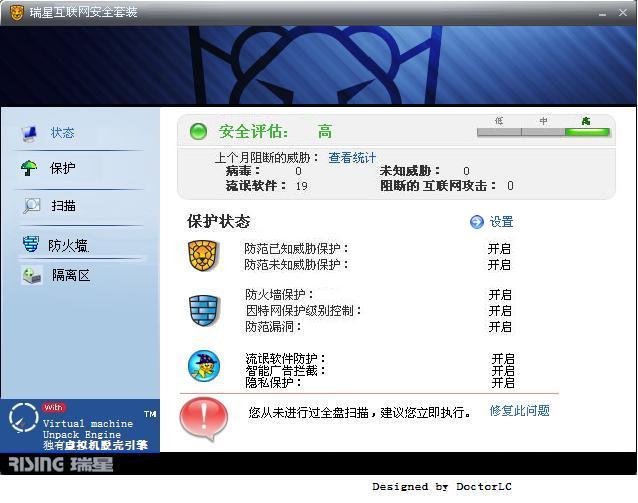This screenshot has height=503, width=638.
Task: Click 开启 status for 防范漏洞
Action: (500, 327)
